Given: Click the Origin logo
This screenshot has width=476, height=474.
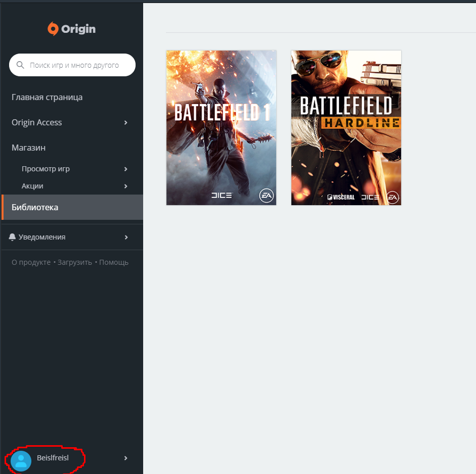Looking at the screenshot, I should pos(72,29).
